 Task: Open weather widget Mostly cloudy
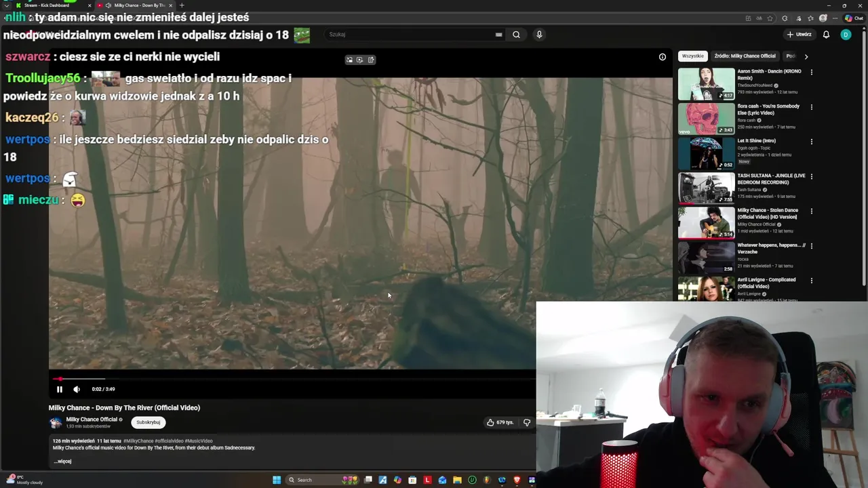coord(24,480)
